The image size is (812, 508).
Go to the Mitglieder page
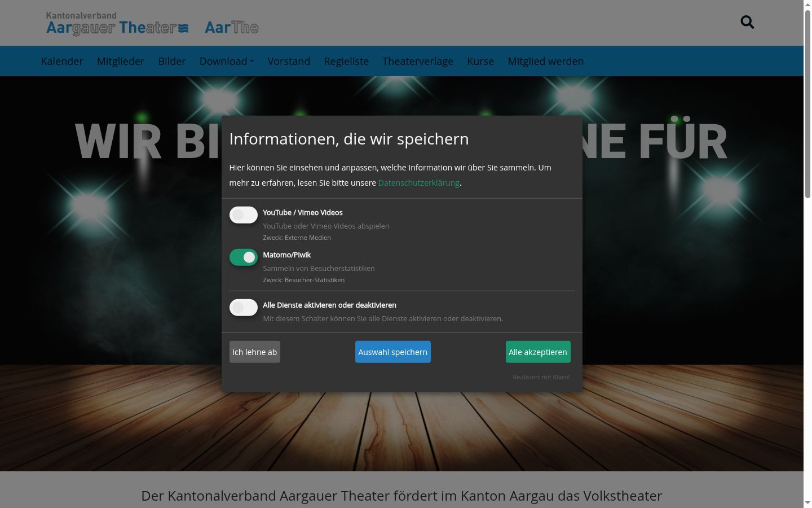tap(121, 61)
